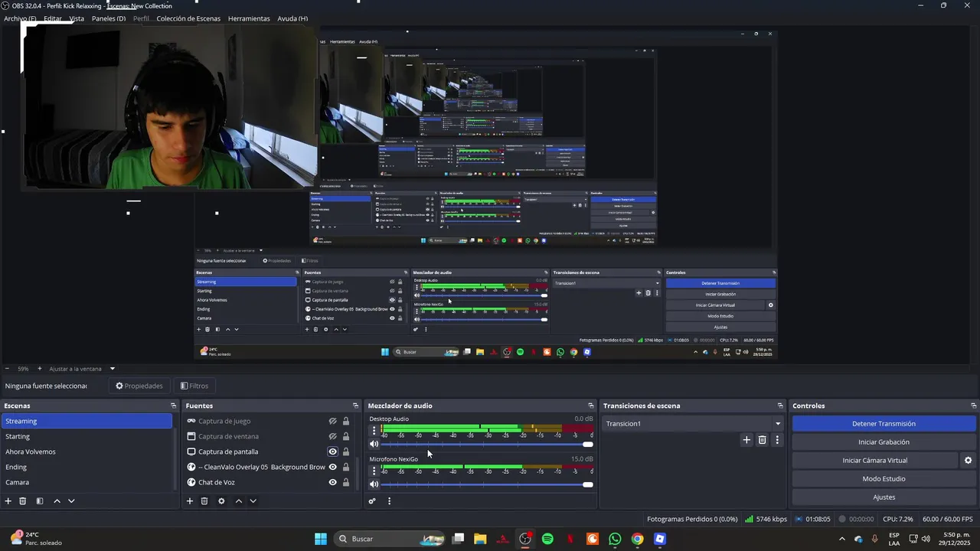Image resolution: width=980 pixels, height=551 pixels.
Task: Open advanced audio properties gears icon
Action: pyautogui.click(x=372, y=501)
